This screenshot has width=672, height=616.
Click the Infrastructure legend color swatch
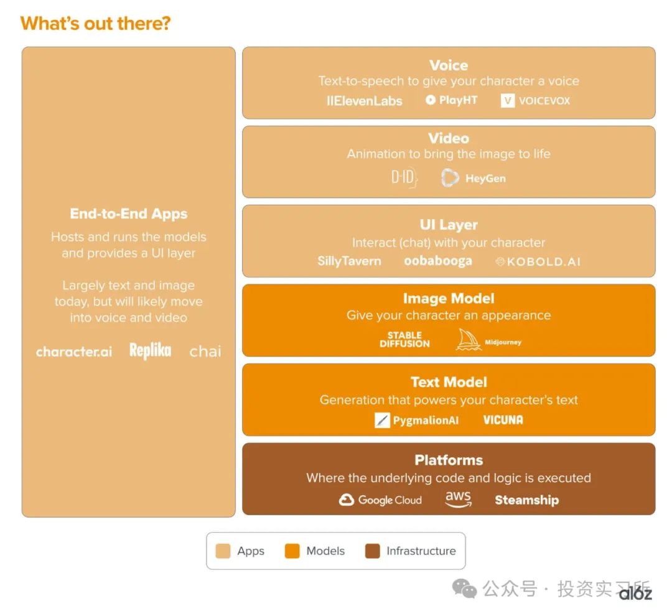tap(372, 551)
